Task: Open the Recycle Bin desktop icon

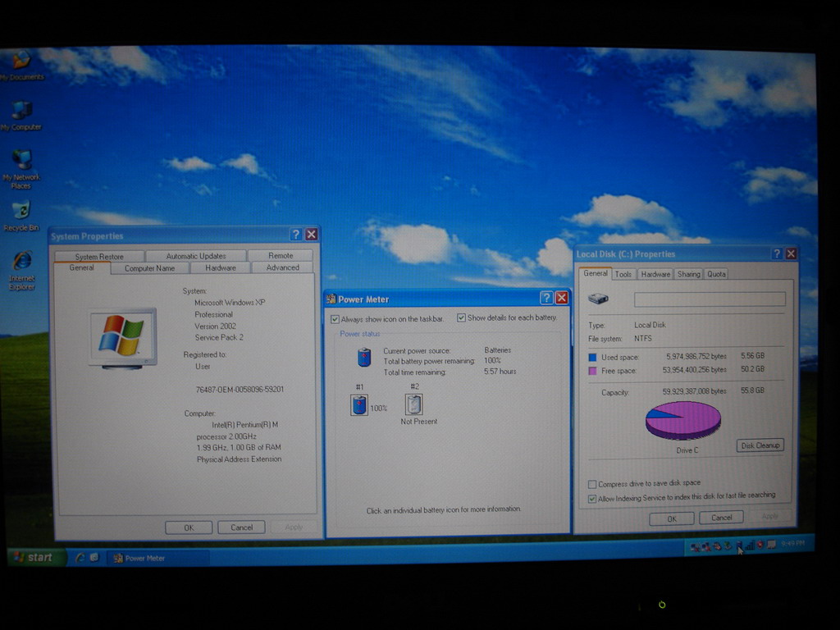Action: pyautogui.click(x=21, y=216)
